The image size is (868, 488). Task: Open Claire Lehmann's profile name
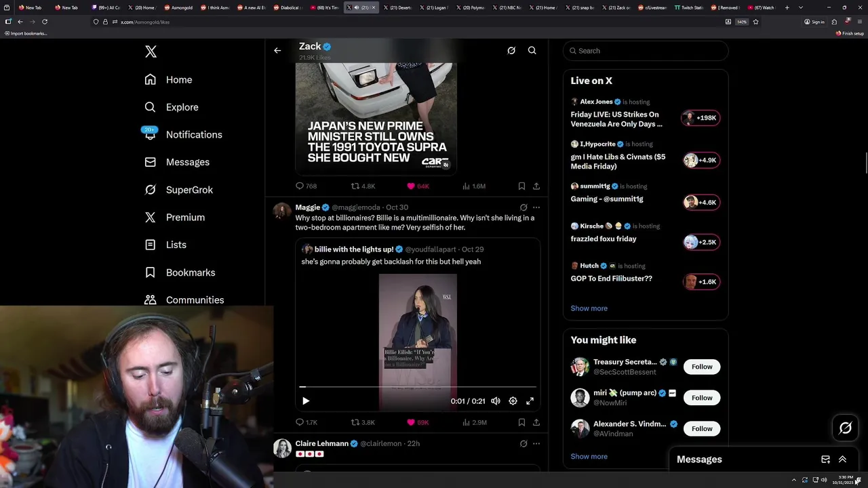[x=321, y=443]
